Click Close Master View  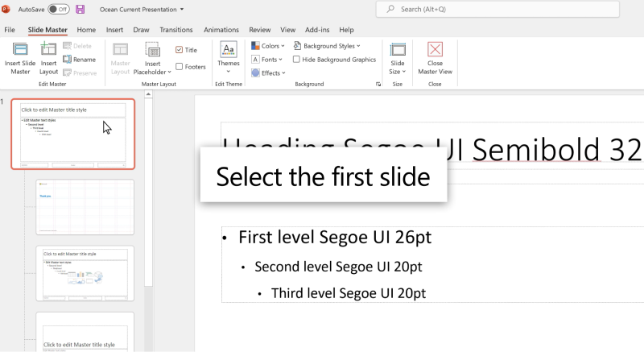(435, 58)
